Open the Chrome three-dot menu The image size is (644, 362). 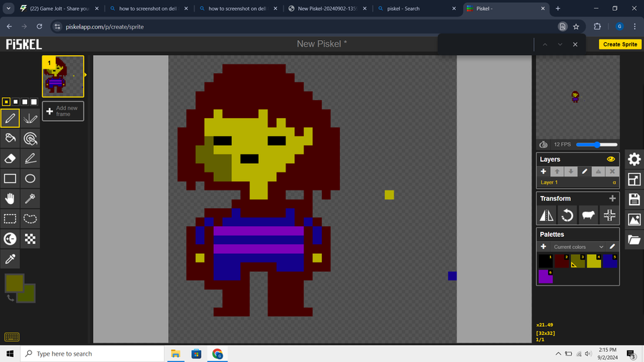(x=635, y=26)
